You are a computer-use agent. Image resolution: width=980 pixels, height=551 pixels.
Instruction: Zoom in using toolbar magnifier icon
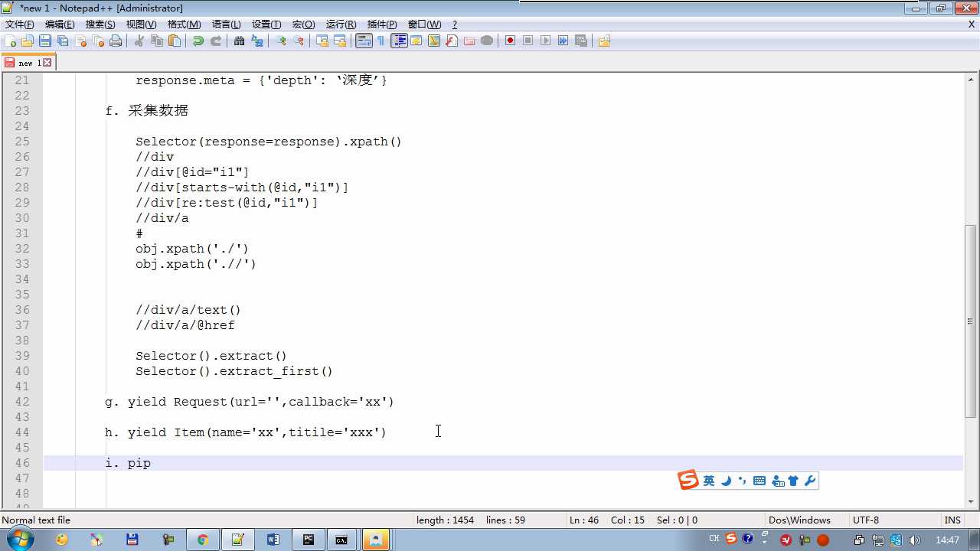(x=281, y=41)
